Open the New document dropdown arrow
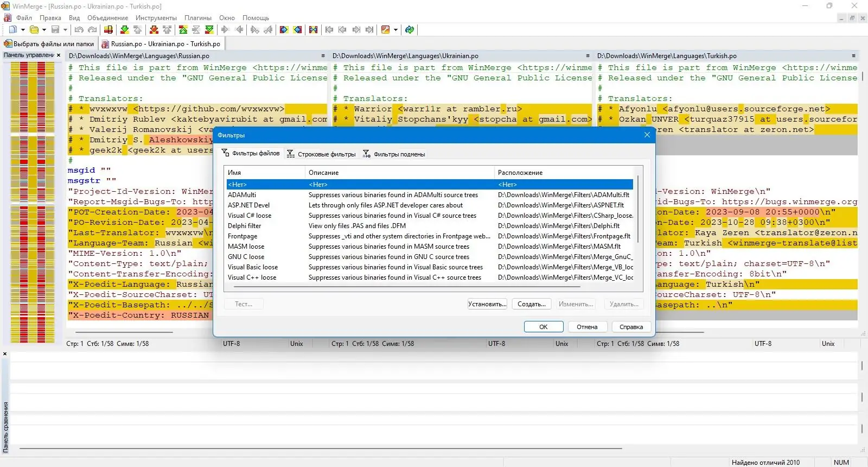This screenshot has height=467, width=868. coord(23,30)
